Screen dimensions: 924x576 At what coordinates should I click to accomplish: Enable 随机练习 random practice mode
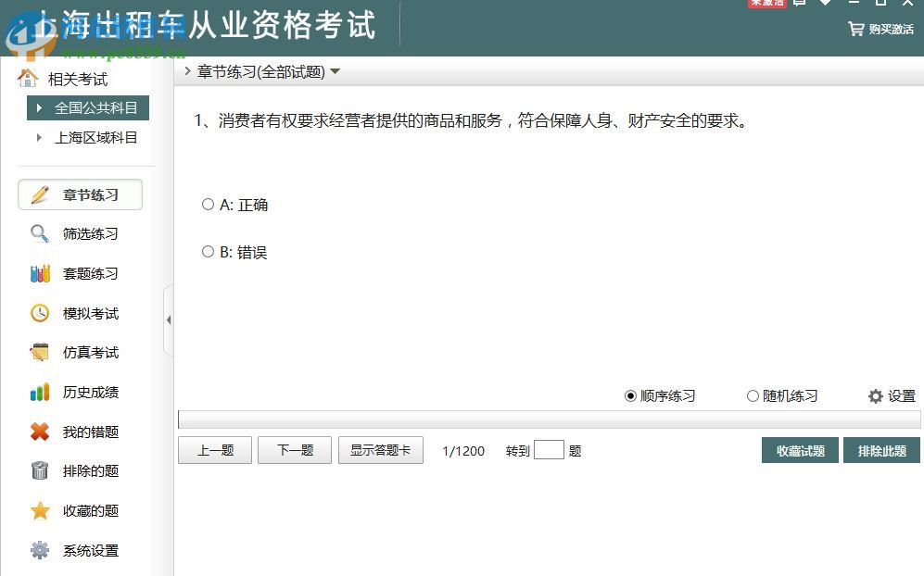753,395
